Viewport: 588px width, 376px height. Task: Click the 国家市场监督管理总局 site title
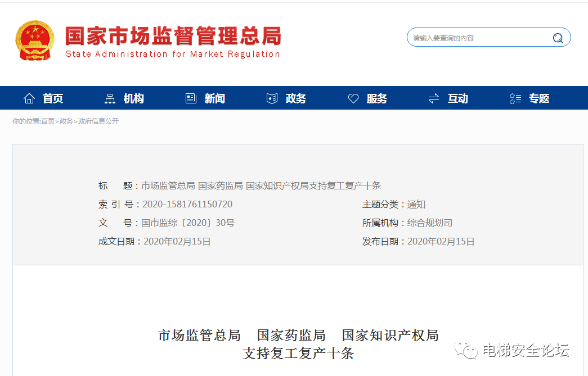[x=173, y=37]
